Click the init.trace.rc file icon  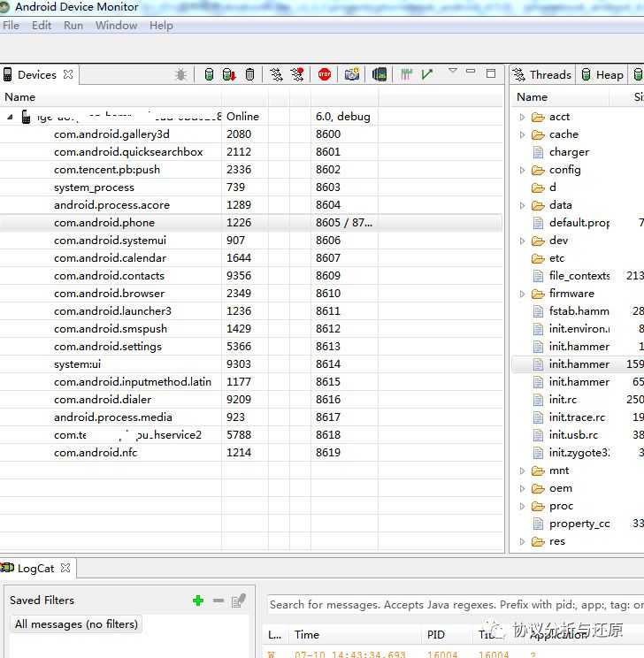(x=538, y=417)
